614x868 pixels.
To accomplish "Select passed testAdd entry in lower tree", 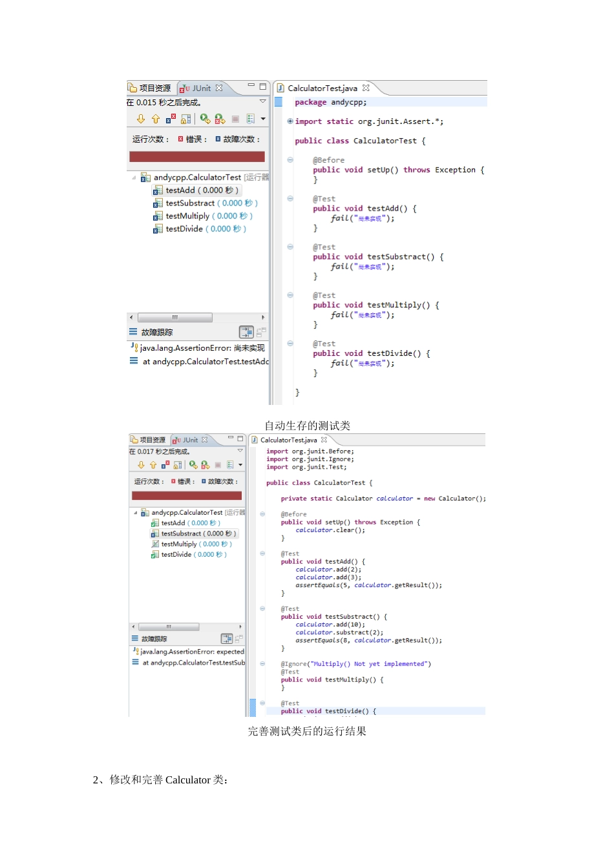I will click(186, 523).
